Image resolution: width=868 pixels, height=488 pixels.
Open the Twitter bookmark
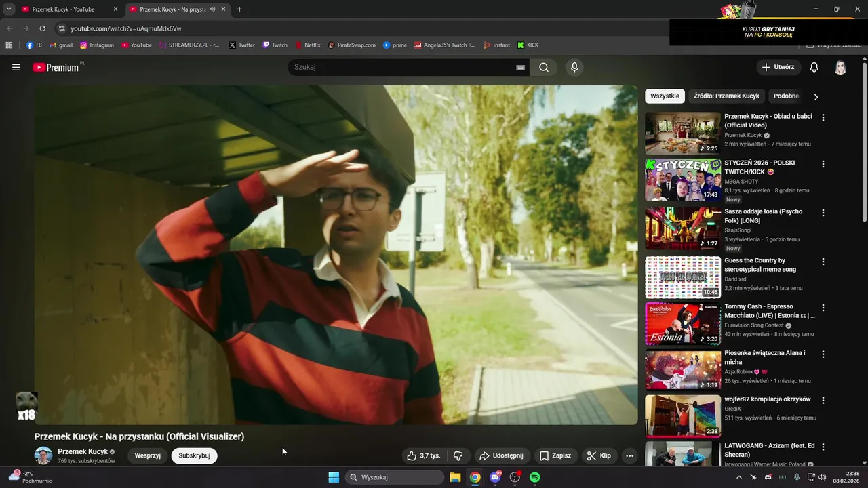(242, 45)
